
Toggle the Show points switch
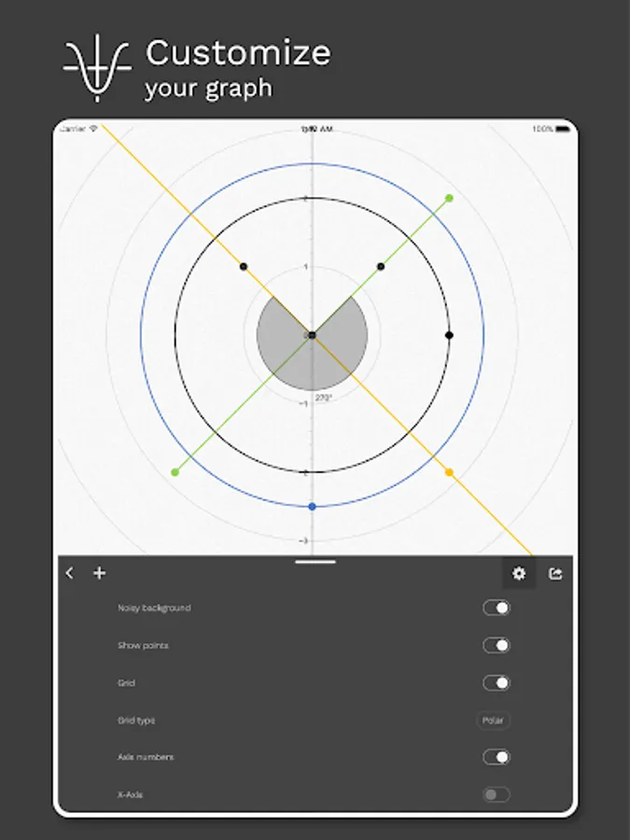tap(497, 645)
